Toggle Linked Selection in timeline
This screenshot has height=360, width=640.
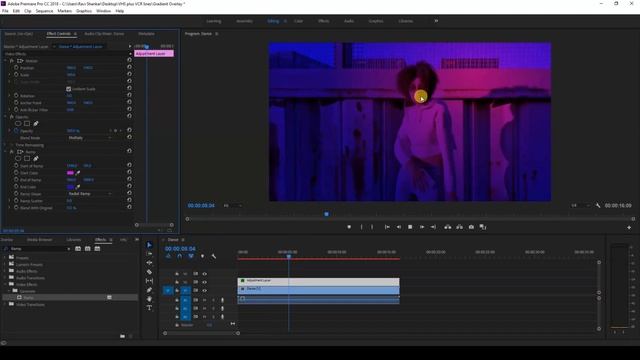(x=191, y=256)
